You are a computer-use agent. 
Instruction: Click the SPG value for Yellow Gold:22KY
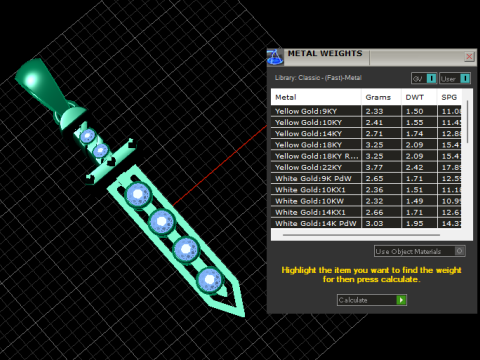450,167
